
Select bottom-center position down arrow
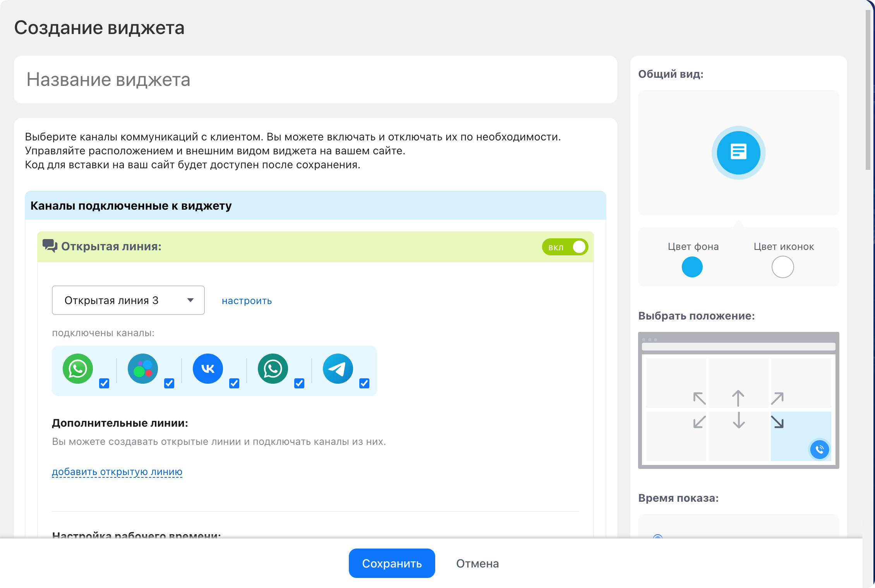click(x=739, y=420)
